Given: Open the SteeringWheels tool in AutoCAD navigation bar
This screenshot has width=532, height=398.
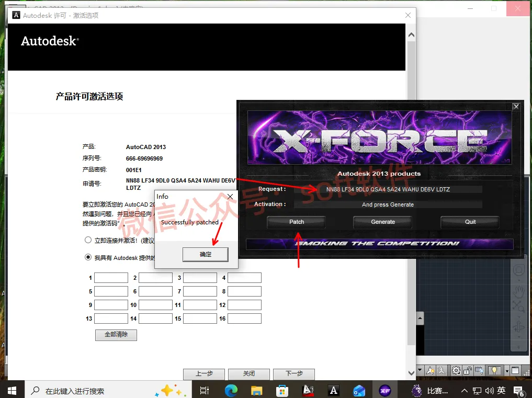Looking at the screenshot, I should pyautogui.click(x=519, y=270).
